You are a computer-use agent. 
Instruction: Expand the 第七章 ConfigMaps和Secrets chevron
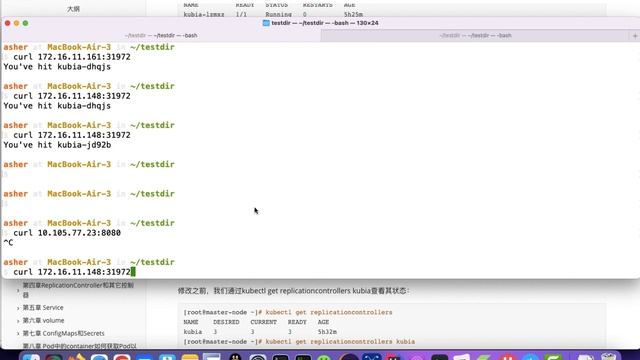[18, 333]
